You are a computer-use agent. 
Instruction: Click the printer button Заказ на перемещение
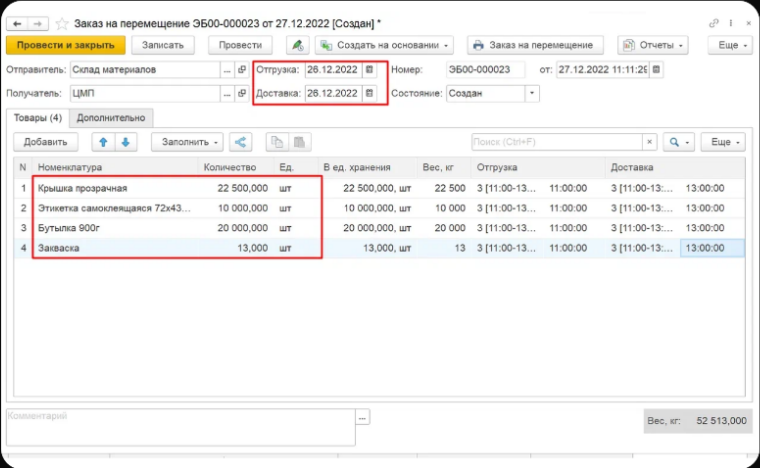pos(535,45)
